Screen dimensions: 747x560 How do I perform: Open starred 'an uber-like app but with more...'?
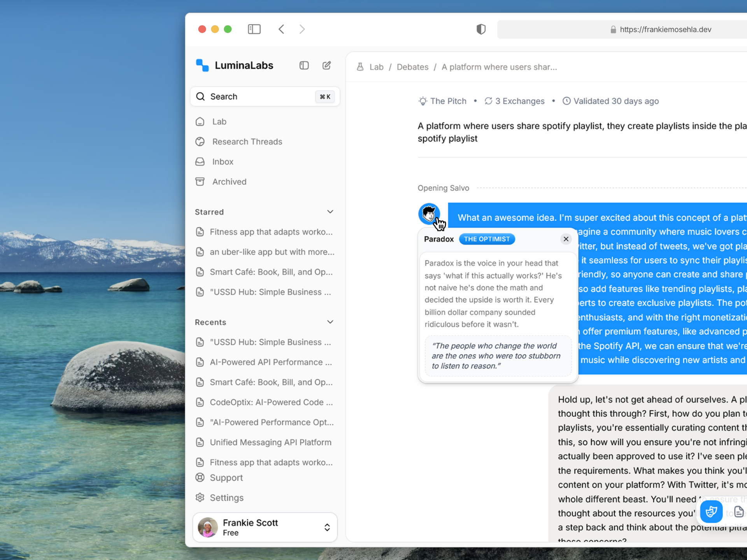pyautogui.click(x=265, y=252)
